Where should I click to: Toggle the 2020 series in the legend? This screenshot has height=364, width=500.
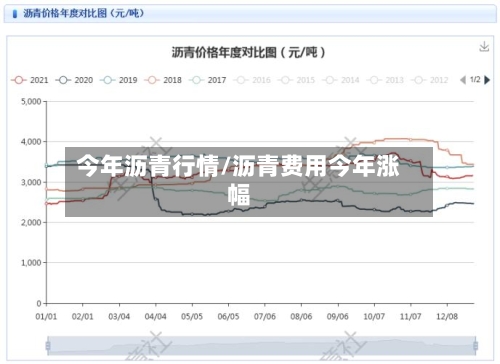click(x=74, y=80)
